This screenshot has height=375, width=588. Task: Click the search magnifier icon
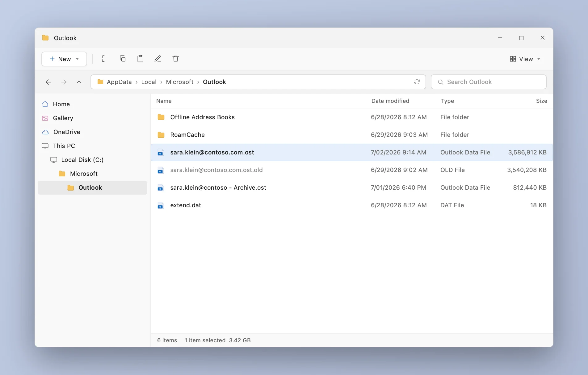(441, 82)
